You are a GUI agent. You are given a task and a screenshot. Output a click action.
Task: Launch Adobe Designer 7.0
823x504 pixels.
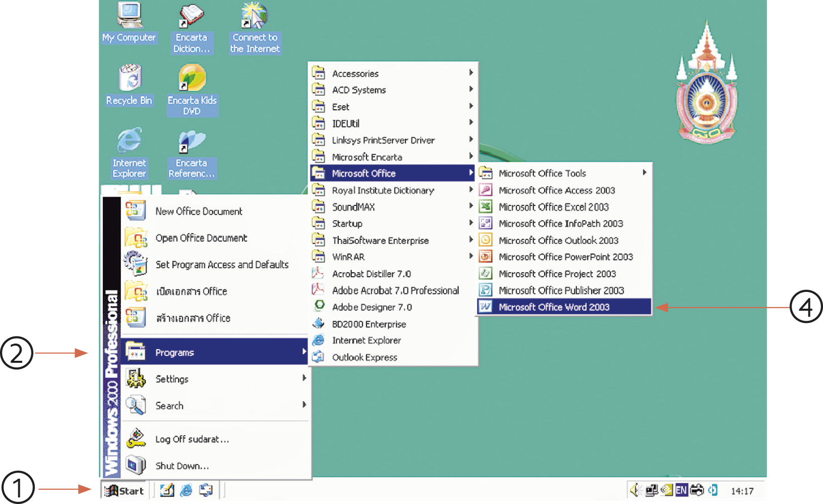(393, 307)
